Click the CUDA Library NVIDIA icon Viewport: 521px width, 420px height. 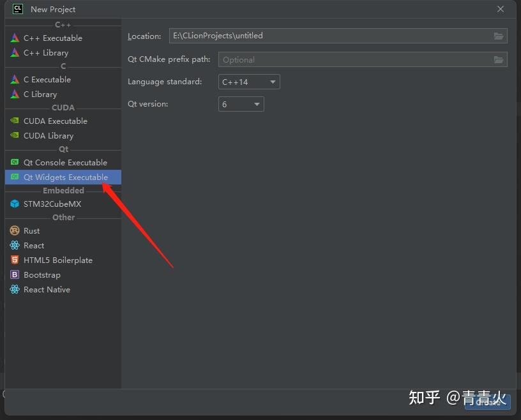15,135
